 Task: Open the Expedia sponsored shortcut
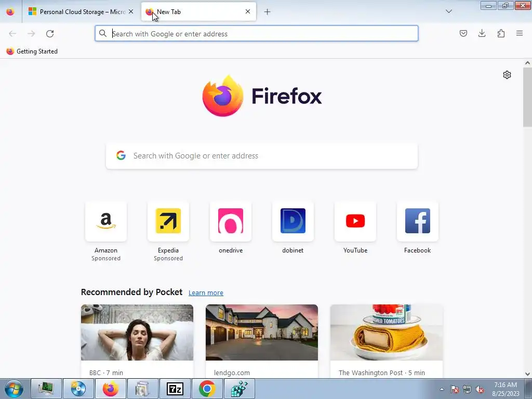point(168,232)
